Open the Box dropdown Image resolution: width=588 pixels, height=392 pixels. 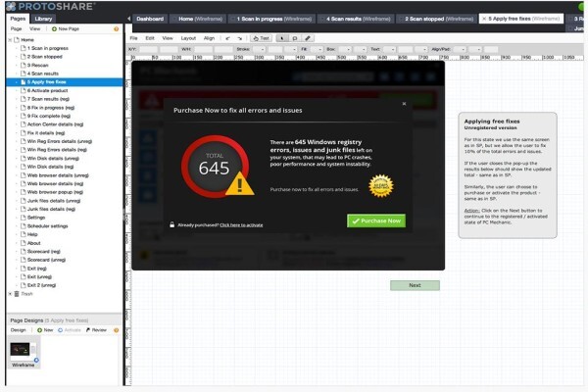[345, 49]
